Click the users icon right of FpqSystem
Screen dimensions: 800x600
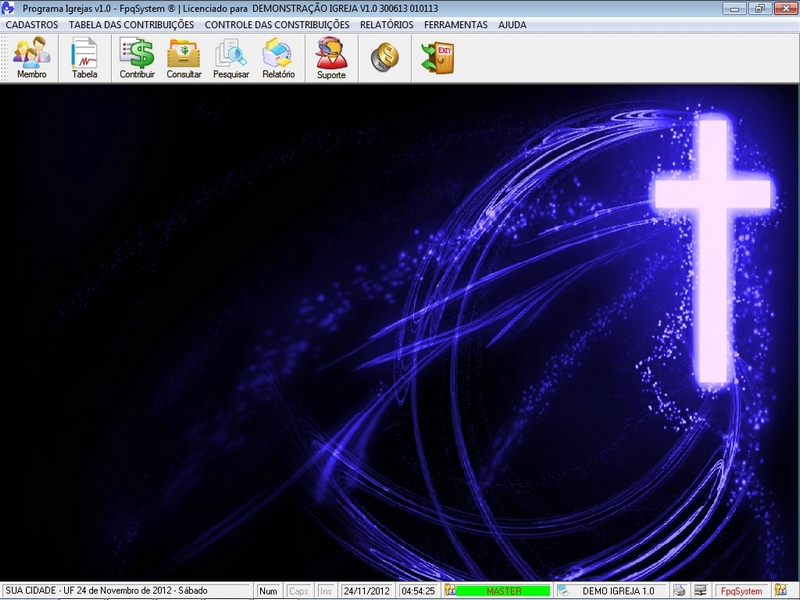[781, 590]
